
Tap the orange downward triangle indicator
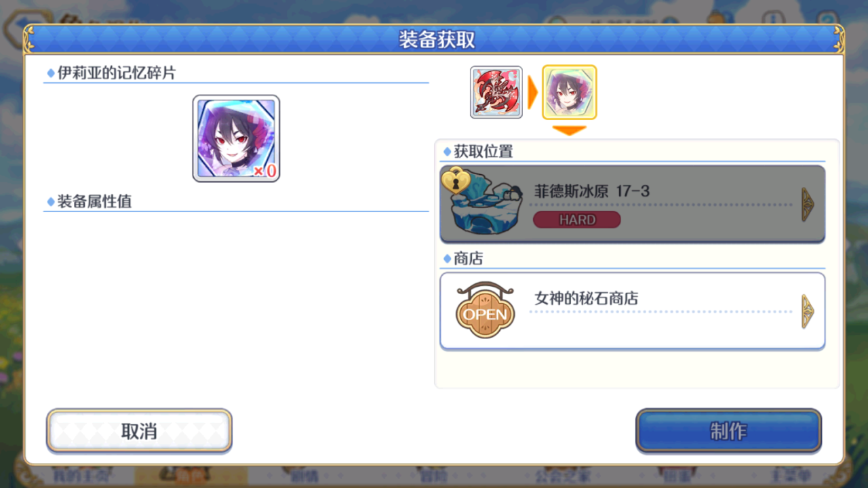pos(569,130)
